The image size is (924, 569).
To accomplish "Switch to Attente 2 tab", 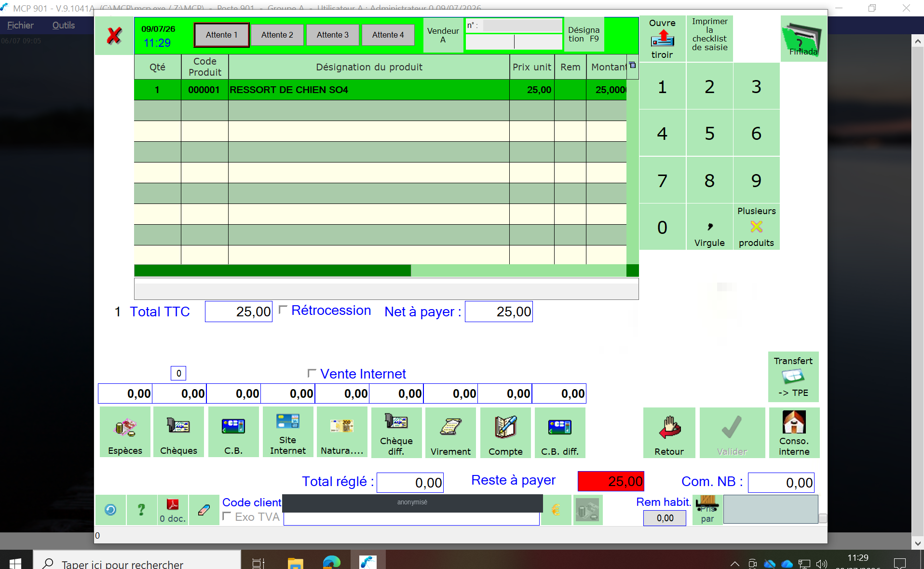I will point(277,35).
